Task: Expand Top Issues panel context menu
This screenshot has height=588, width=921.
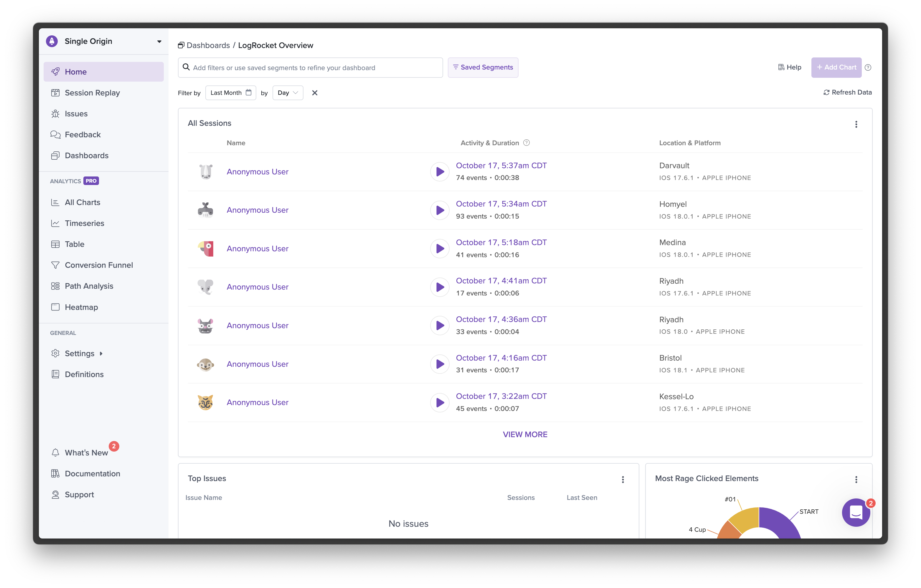Action: [x=623, y=479]
